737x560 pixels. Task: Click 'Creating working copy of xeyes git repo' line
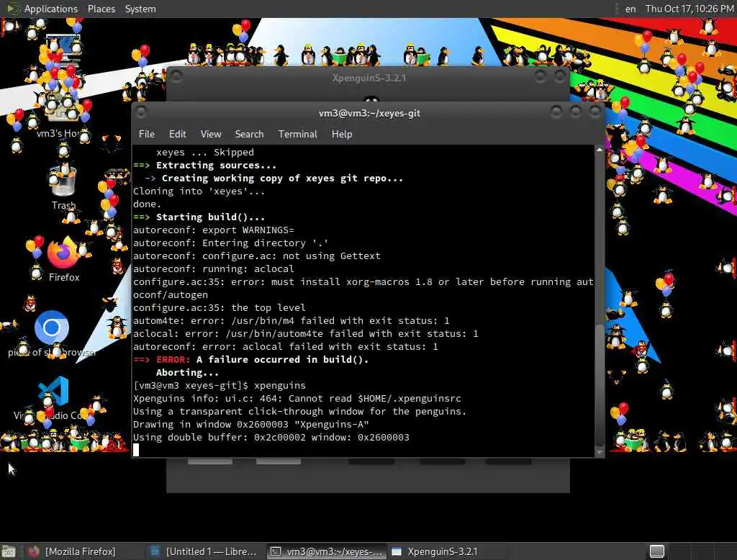click(282, 179)
